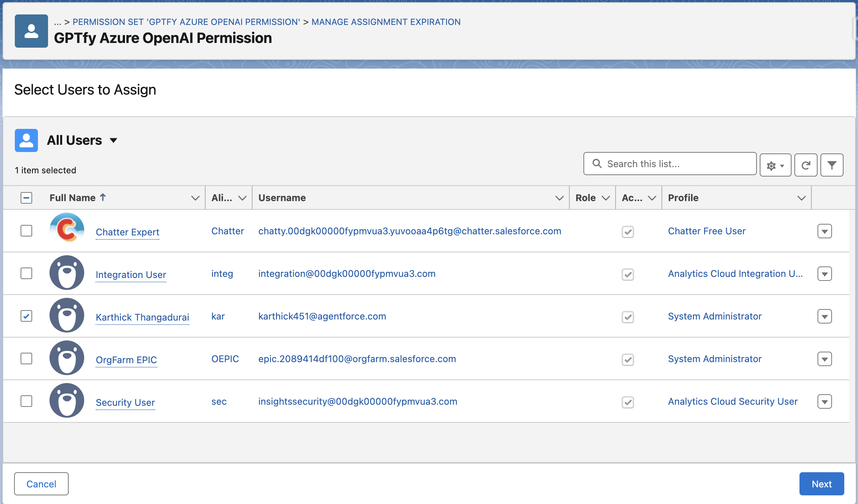The image size is (858, 504).
Task: Open row actions dropdown for Security User
Action: [x=824, y=401]
